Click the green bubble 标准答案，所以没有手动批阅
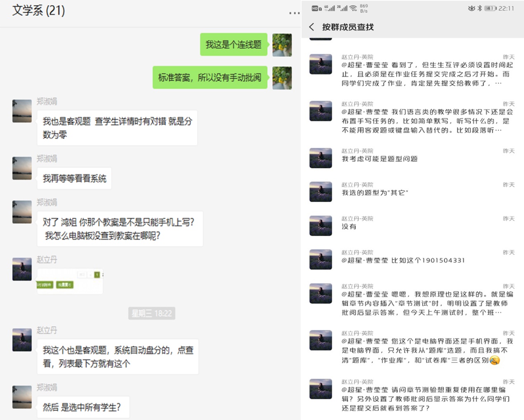The image size is (524, 420). 210,77
